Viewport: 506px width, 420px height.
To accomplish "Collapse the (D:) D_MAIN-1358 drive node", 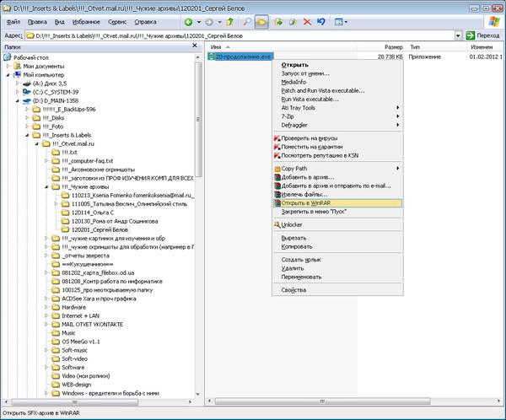I will pyautogui.click(x=18, y=100).
